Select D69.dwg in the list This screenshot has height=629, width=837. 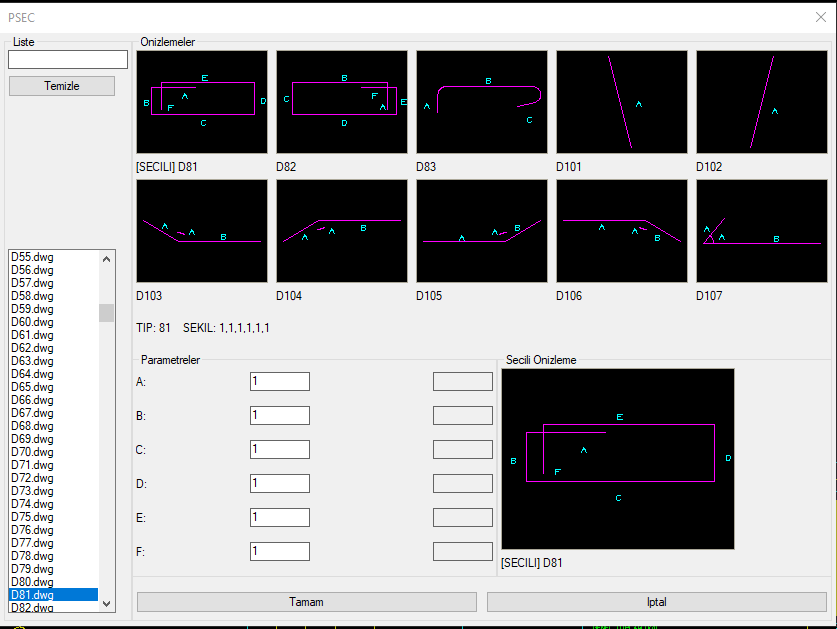[x=53, y=439]
